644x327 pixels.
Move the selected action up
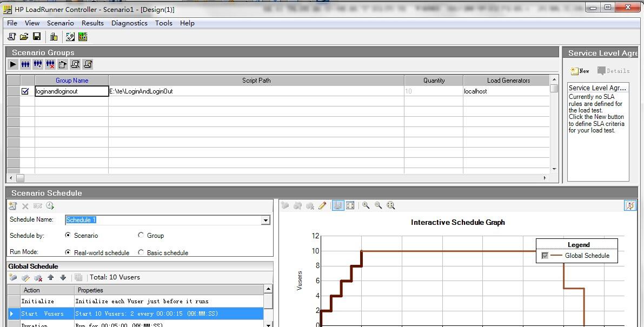click(50, 278)
